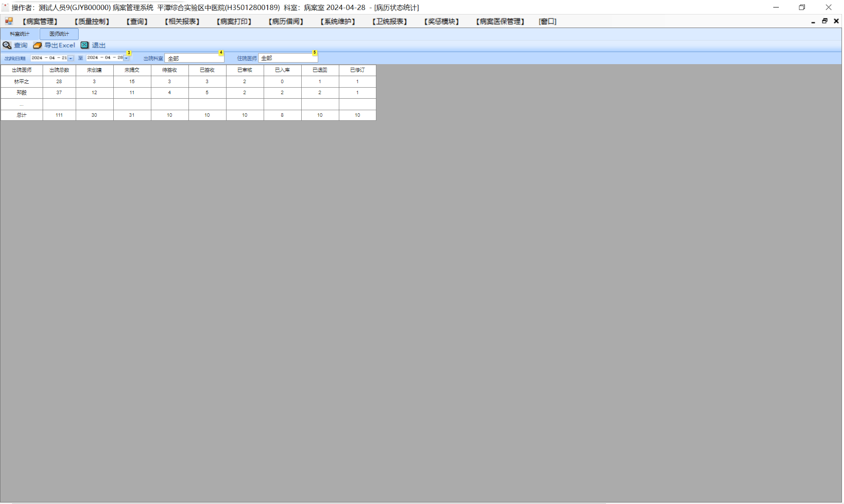Open the 出院科室 department combo box
The height and width of the screenshot is (504, 844).
194,58
